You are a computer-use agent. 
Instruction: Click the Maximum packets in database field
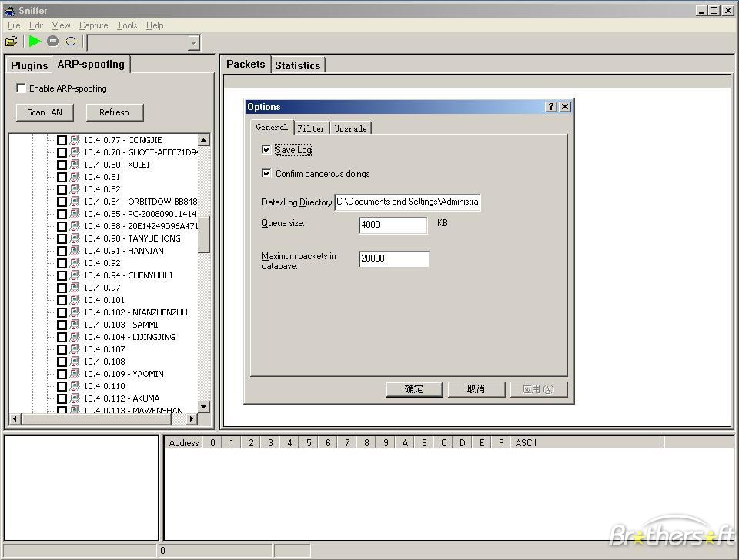click(394, 258)
